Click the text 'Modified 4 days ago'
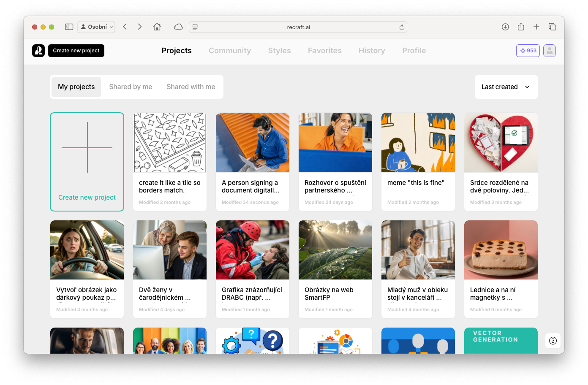The image size is (588, 385). click(162, 309)
